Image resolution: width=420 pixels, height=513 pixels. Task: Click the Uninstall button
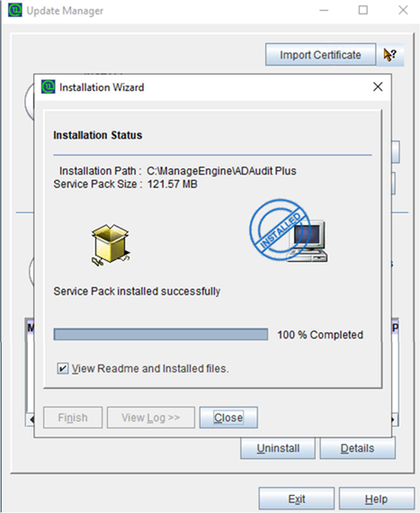pos(278,448)
